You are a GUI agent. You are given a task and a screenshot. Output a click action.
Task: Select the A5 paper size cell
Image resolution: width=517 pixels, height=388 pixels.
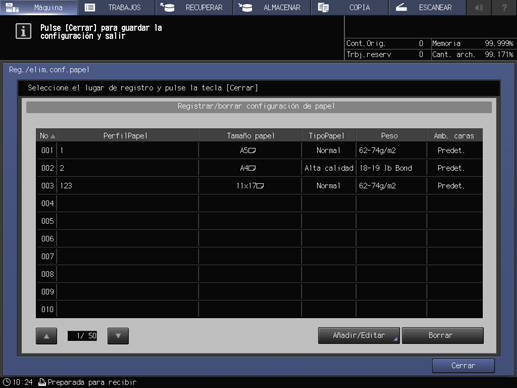[x=250, y=150]
